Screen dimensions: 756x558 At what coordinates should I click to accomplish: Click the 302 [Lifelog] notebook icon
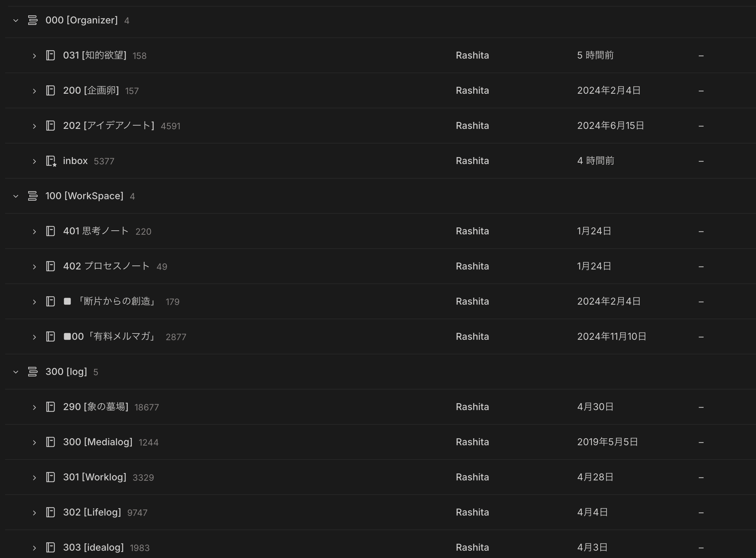[51, 512]
